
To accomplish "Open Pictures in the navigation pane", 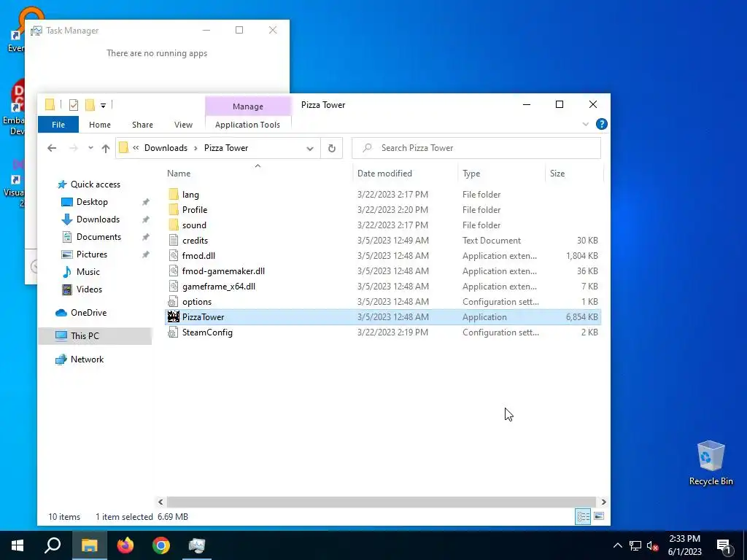I will pos(92,254).
